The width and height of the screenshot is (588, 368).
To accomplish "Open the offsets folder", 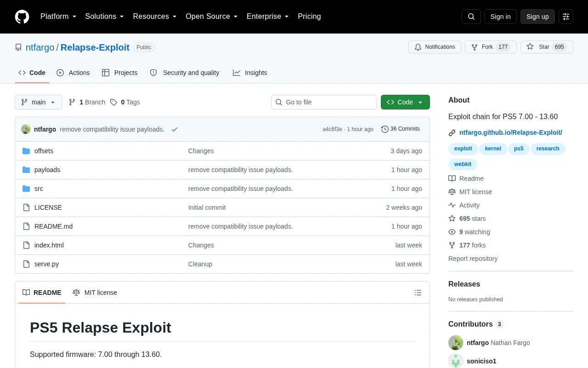I will pos(44,151).
